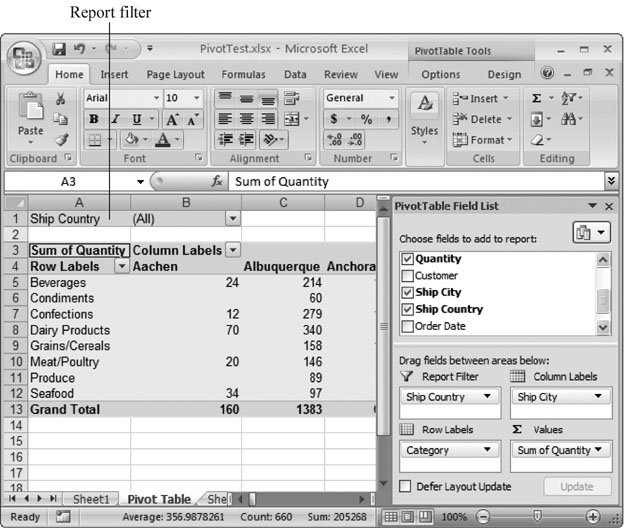Viewport: 624px width, 528px height.
Task: Enable Defer Layout Update checkbox
Action: [x=406, y=486]
